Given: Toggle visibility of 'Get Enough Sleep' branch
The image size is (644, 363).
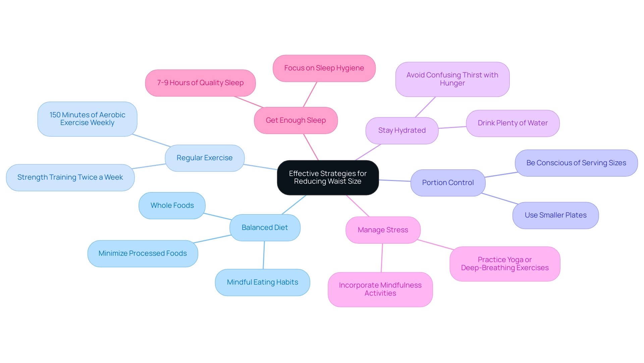Looking at the screenshot, I should pyautogui.click(x=297, y=120).
